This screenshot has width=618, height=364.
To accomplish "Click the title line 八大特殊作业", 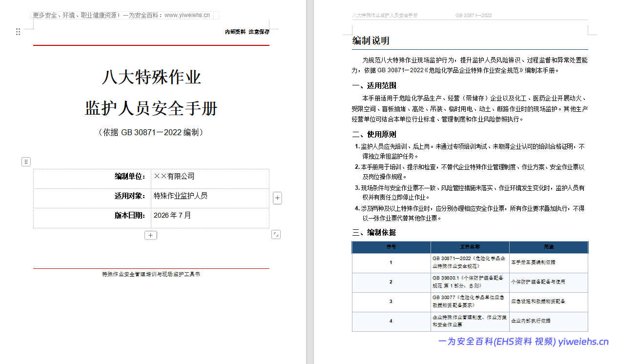I will (x=151, y=78).
